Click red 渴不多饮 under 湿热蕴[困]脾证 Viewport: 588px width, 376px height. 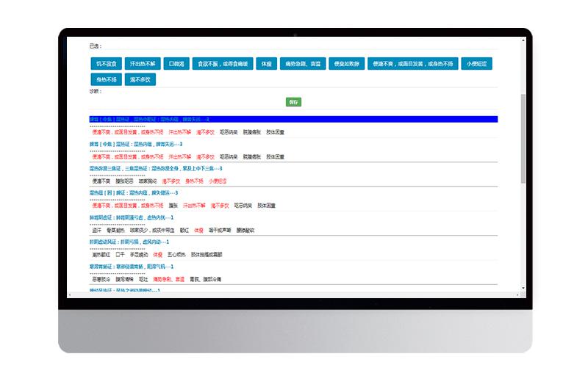pos(220,206)
